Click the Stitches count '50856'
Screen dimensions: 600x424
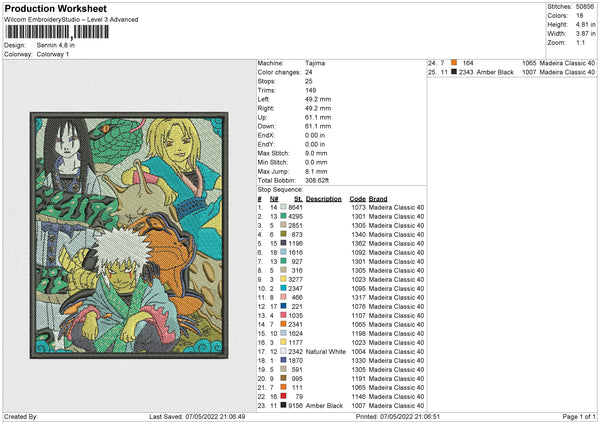[x=585, y=7]
